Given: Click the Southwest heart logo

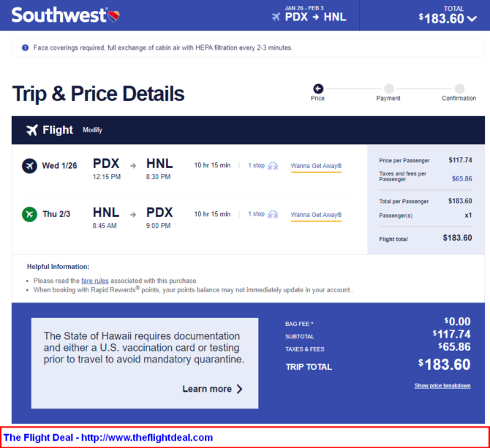Looking at the screenshot, I should pos(113,15).
